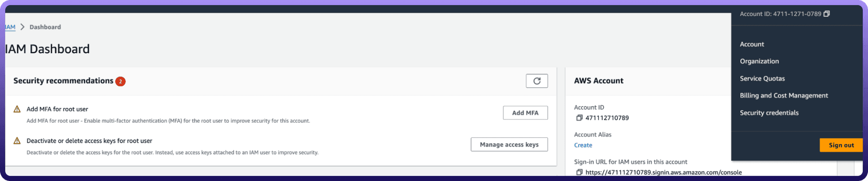The image size is (868, 181).
Task: Copy the IAM sign-in URL
Action: (x=579, y=172)
